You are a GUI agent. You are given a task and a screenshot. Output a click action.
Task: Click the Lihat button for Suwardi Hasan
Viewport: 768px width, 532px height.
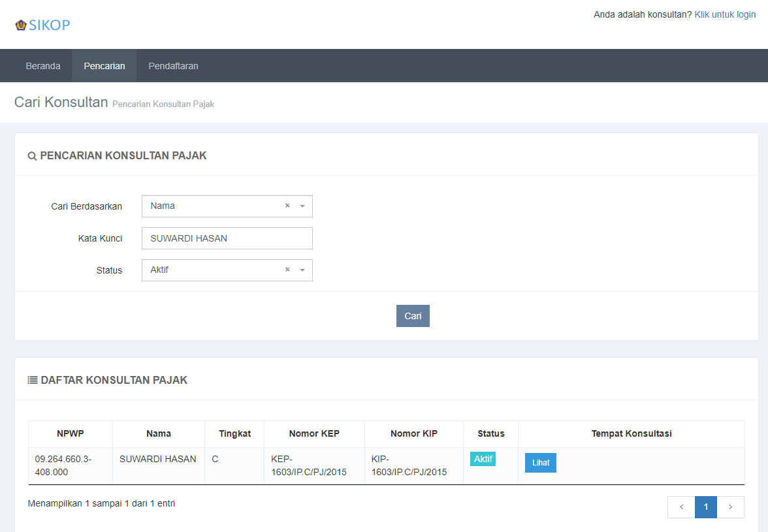point(540,463)
